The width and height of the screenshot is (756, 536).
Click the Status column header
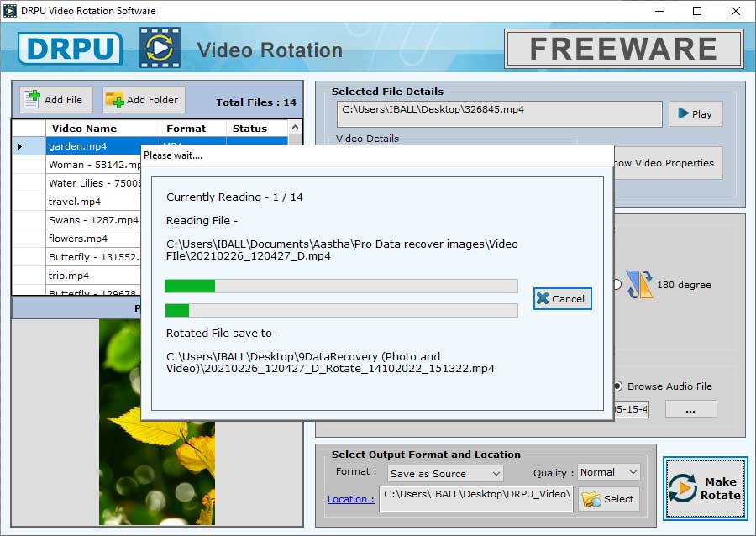click(x=257, y=129)
